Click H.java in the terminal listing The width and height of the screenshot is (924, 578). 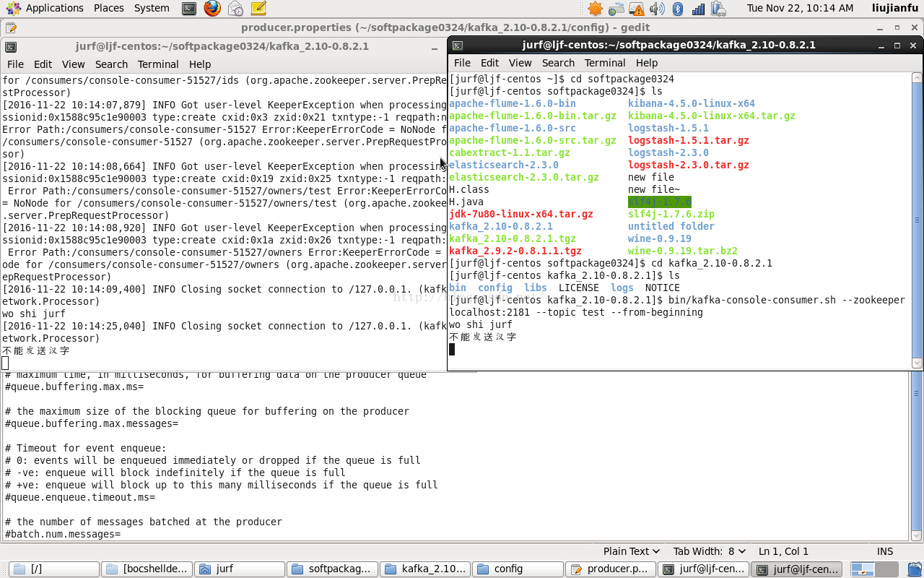point(466,202)
